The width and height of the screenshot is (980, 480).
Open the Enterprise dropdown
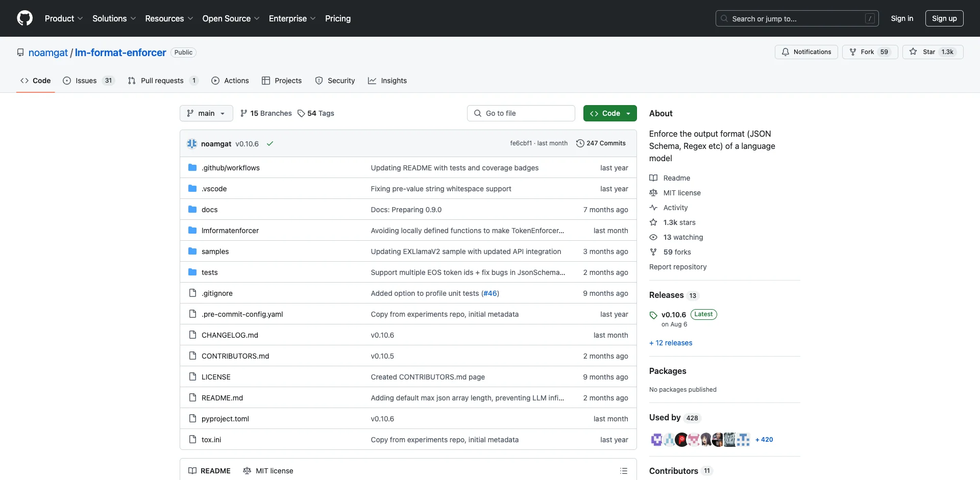pos(292,18)
